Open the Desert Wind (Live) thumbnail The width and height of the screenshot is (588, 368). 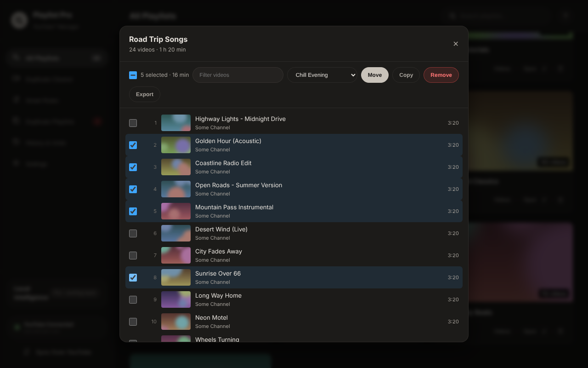click(176, 233)
